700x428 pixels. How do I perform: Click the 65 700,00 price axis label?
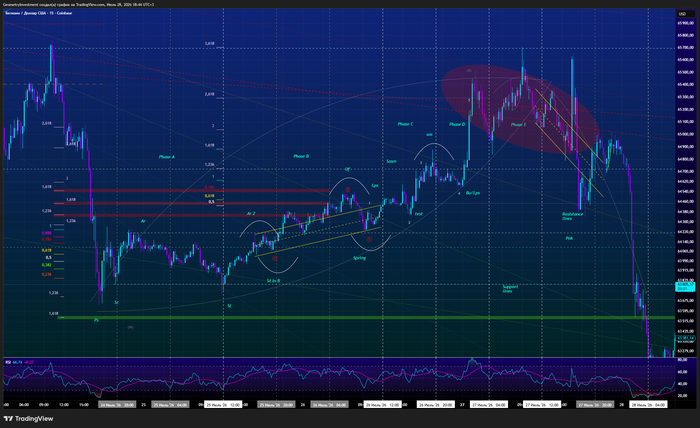click(685, 47)
